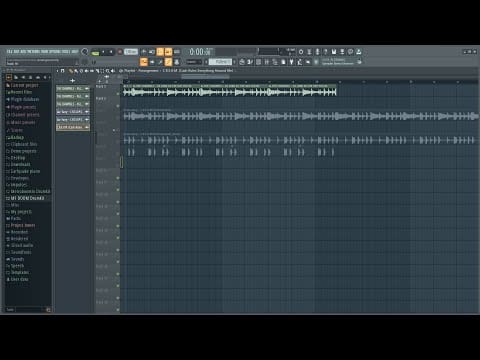Click the browser search field
The width and height of the screenshot is (480, 360).
[28, 310]
